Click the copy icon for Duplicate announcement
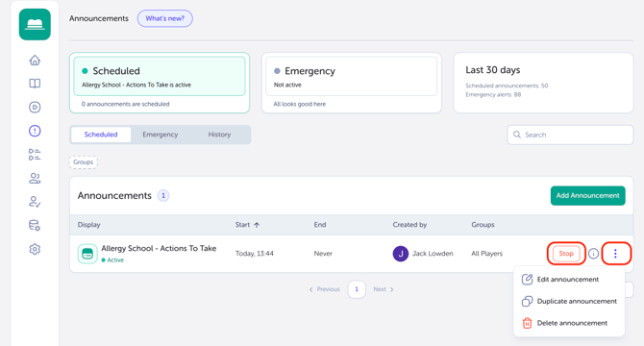 coord(527,301)
